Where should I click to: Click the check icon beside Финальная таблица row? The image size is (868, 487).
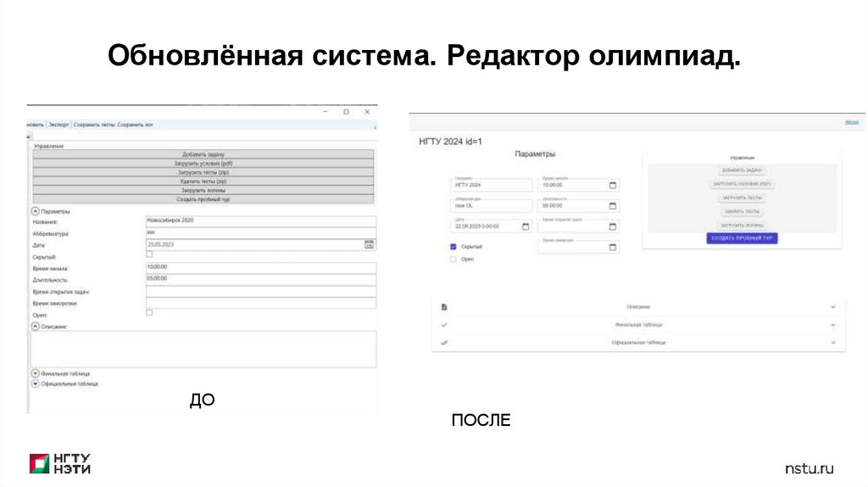click(444, 325)
